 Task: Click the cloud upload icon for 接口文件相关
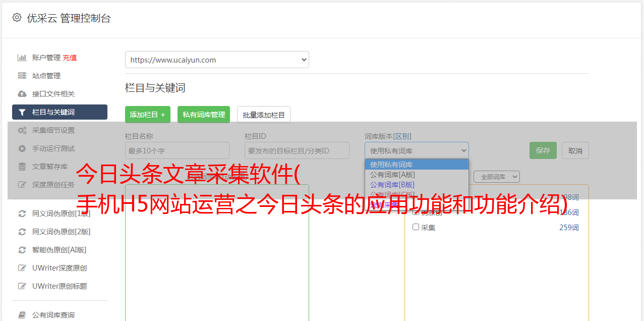coord(22,94)
